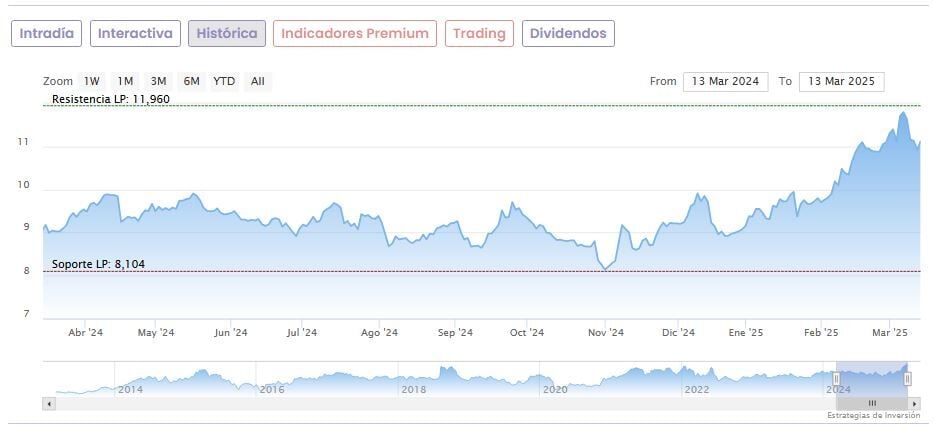Click the scrollbar right arrow
The height and width of the screenshot is (432, 935).
[x=915, y=403]
